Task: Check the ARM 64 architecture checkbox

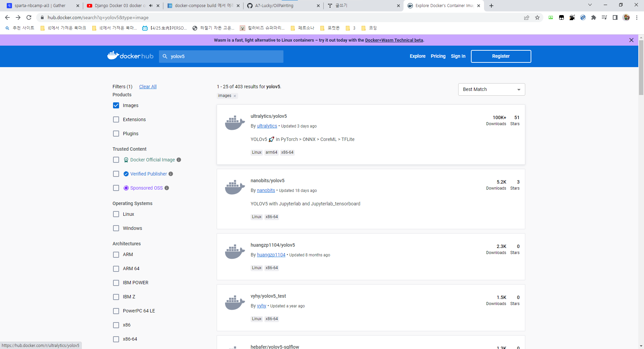Action: pyautogui.click(x=116, y=269)
